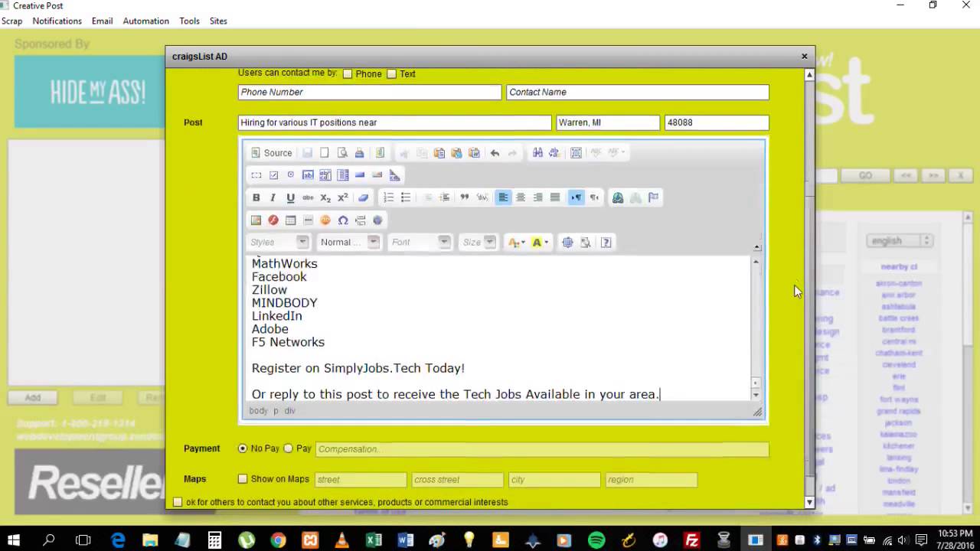Click the Remove Format eraser icon
Viewport: 980px width, 551px height.
pyautogui.click(x=364, y=197)
